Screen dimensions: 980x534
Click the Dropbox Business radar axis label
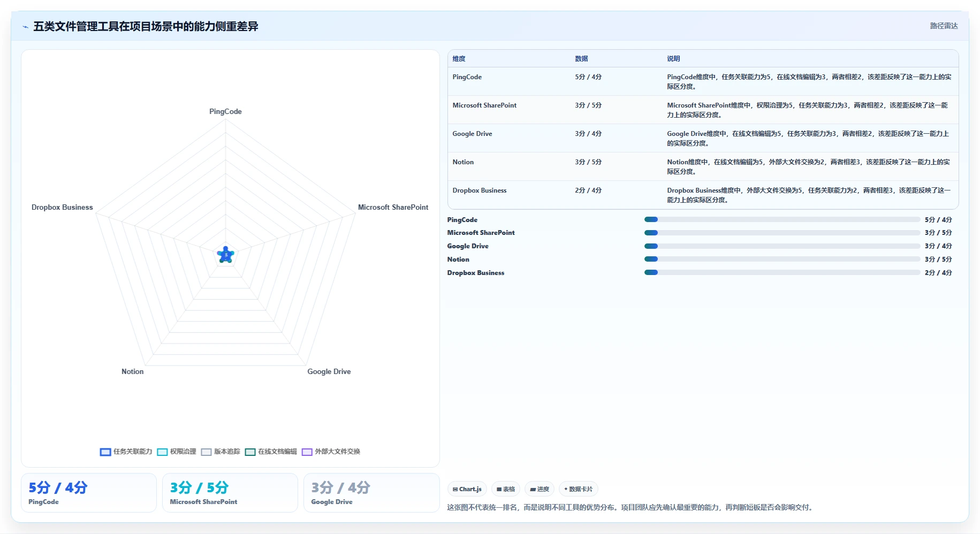pyautogui.click(x=62, y=207)
